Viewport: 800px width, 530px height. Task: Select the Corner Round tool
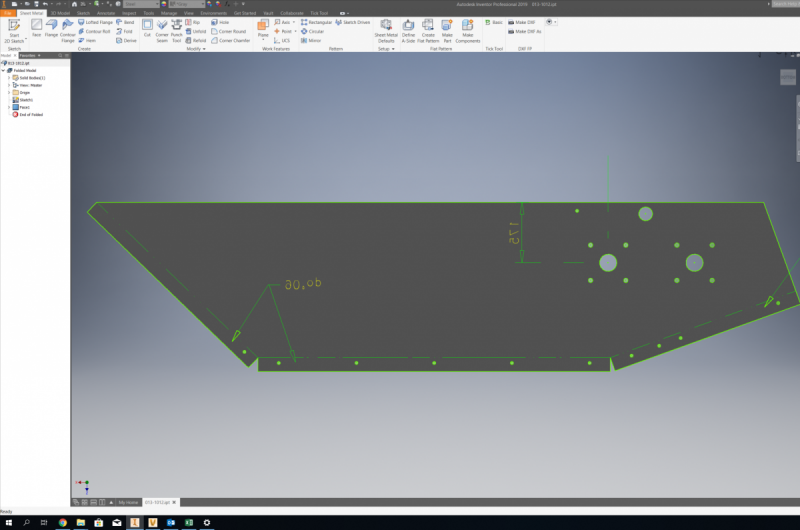pyautogui.click(x=229, y=32)
